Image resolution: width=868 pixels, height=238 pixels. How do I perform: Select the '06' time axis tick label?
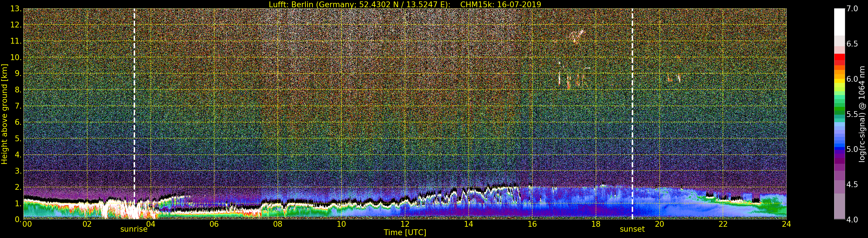click(x=214, y=224)
